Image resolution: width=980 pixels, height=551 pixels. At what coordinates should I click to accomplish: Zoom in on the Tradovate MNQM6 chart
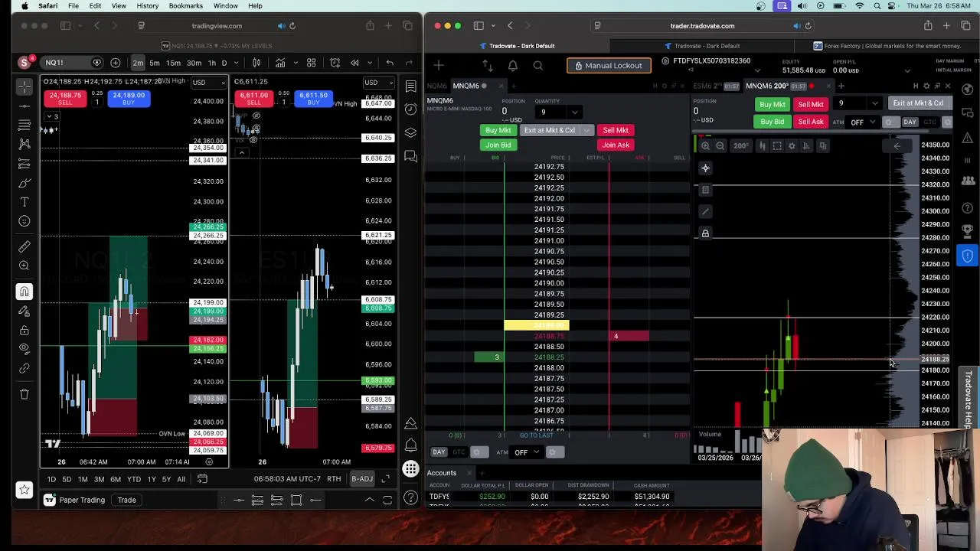[705, 145]
